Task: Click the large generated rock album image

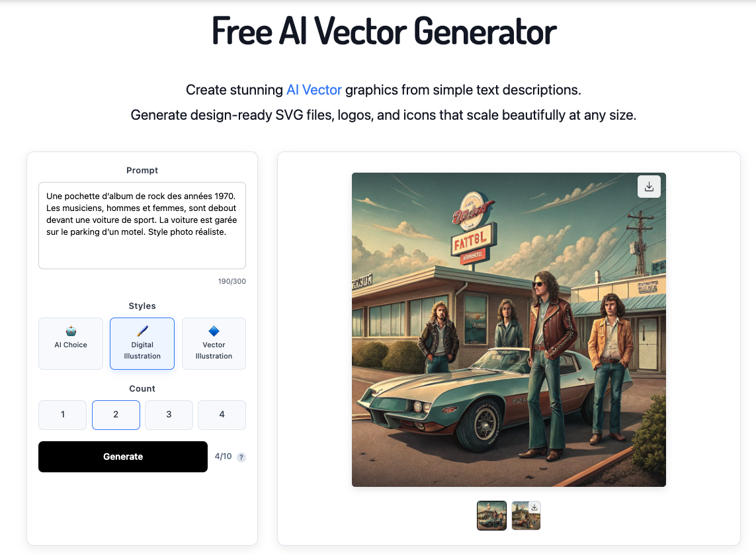Action: coord(509,330)
